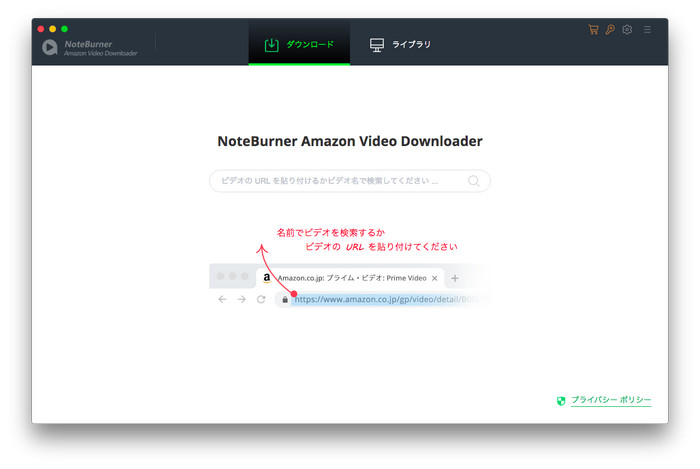Minimize the window with the yellow button

point(53,29)
